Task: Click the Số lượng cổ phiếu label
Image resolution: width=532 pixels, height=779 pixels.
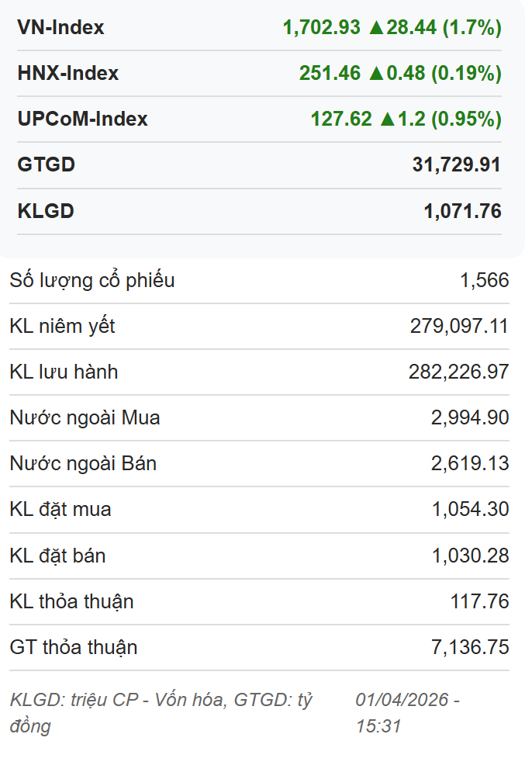Action: [x=92, y=281]
